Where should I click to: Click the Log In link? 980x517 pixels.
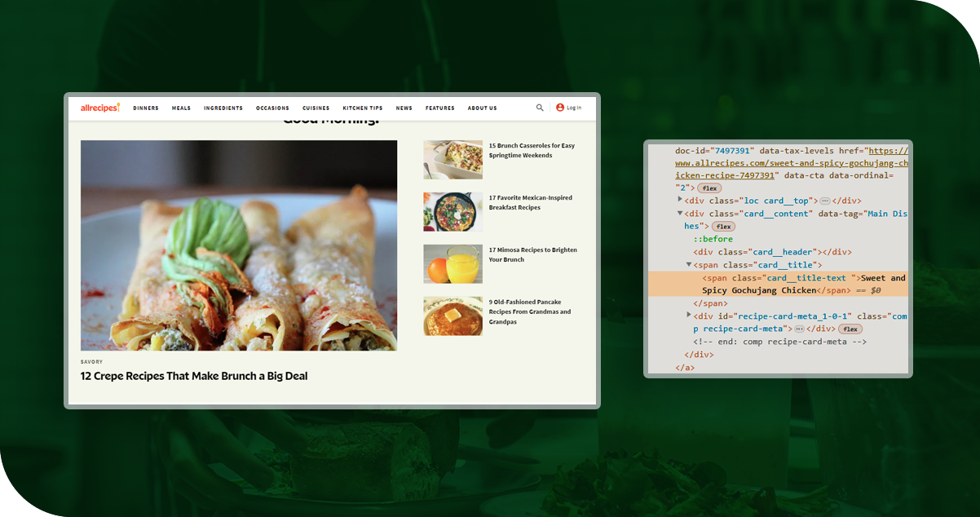point(574,108)
